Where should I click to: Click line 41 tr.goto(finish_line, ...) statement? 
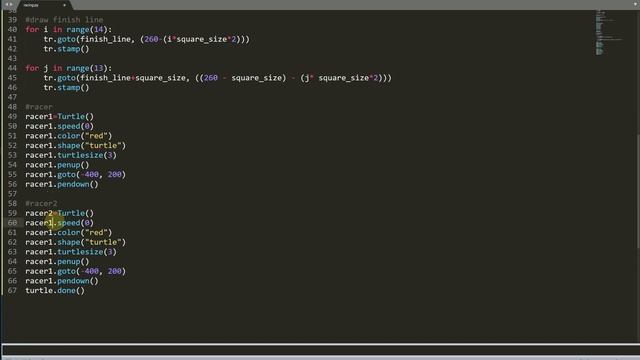[x=147, y=39]
